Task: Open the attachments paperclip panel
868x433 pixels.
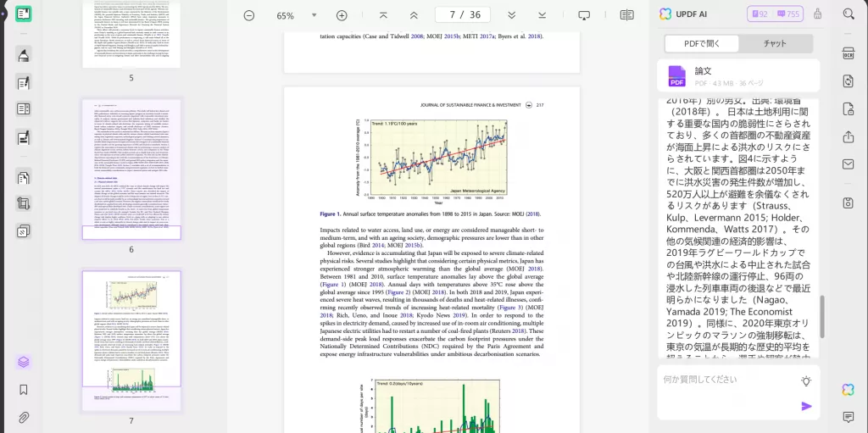Action: [23, 417]
